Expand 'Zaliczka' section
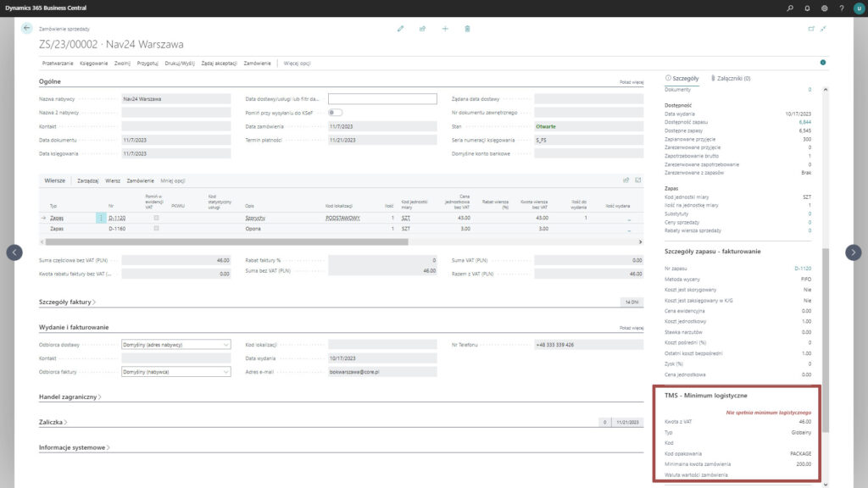Screen dimensions: 868x488 53,422
